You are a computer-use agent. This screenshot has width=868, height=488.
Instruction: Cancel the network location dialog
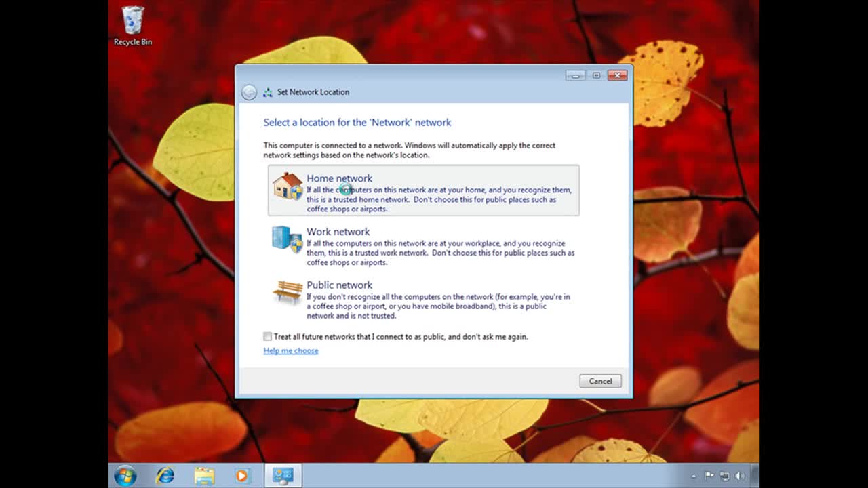(x=600, y=381)
